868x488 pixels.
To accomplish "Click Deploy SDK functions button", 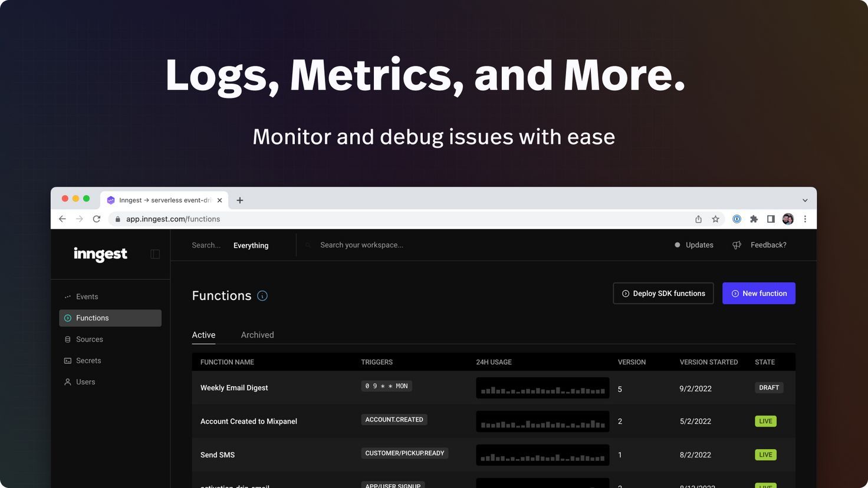I will [x=663, y=294].
